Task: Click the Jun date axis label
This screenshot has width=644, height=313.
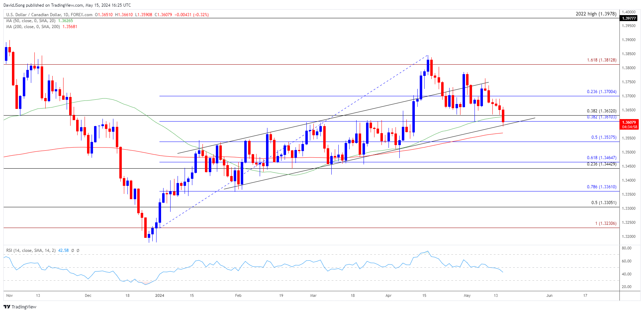Action: [x=549, y=296]
